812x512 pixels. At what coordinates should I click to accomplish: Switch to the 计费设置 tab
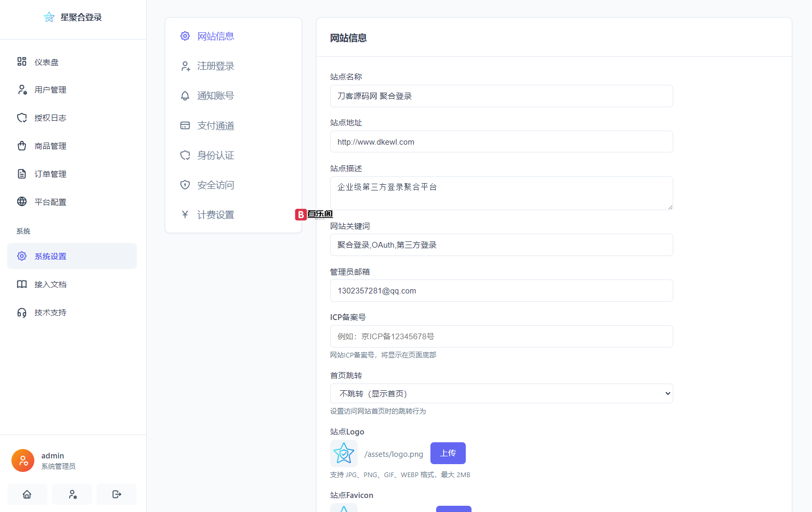(x=215, y=215)
